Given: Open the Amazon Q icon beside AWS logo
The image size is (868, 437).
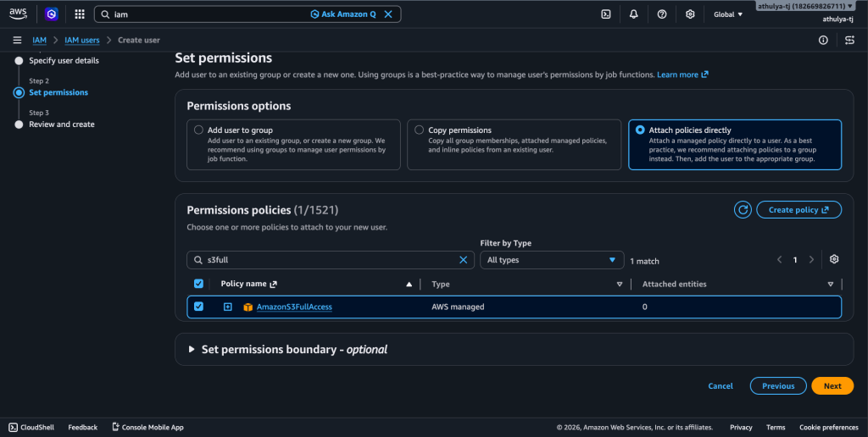Looking at the screenshot, I should 52,14.
